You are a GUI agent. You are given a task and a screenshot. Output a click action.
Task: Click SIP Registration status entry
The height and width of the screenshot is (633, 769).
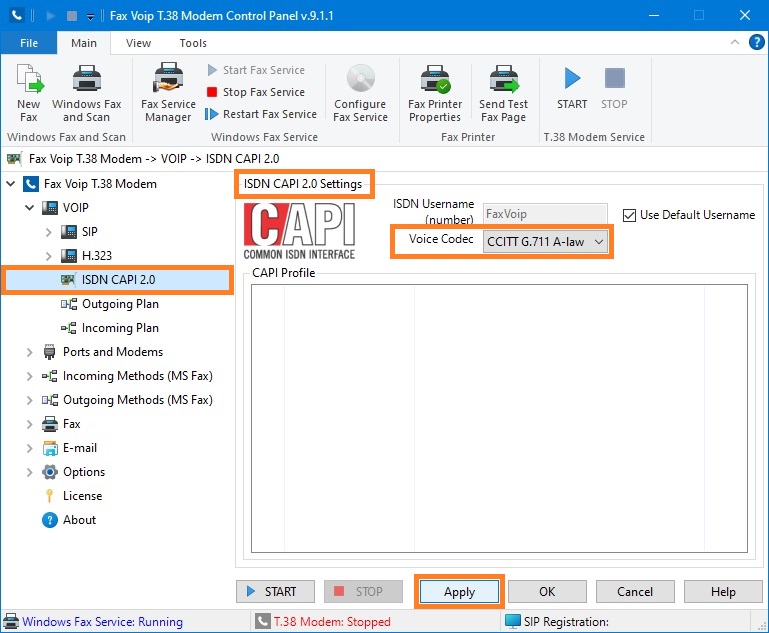tap(566, 622)
